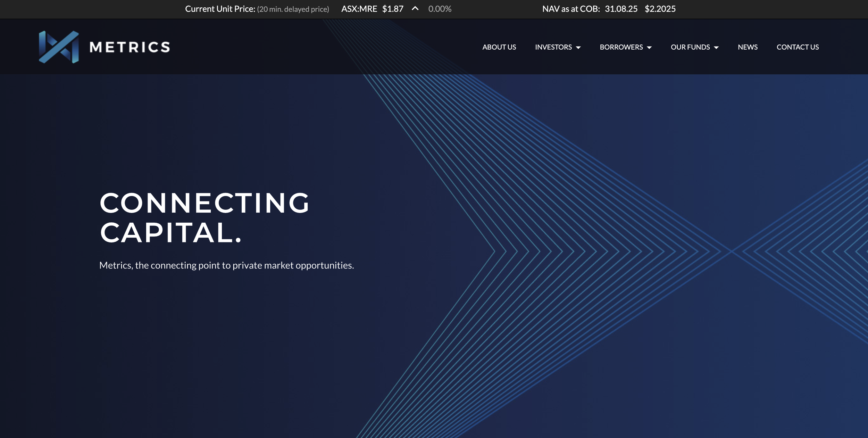
Task: Click the Metrics X-shaped logo icon
Action: [x=59, y=47]
